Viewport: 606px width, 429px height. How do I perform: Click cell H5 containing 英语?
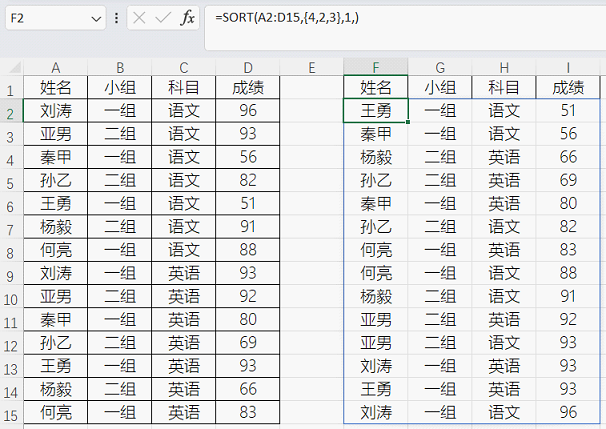(504, 180)
